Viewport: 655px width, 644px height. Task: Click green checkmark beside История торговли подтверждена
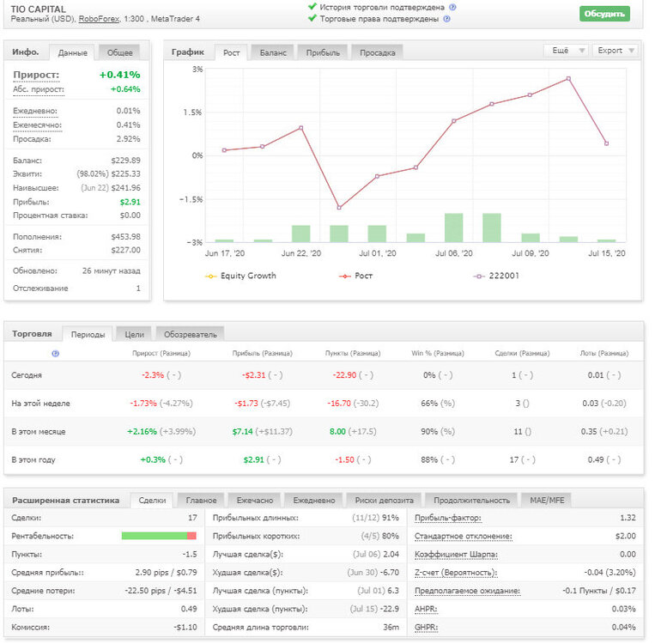coord(312,6)
